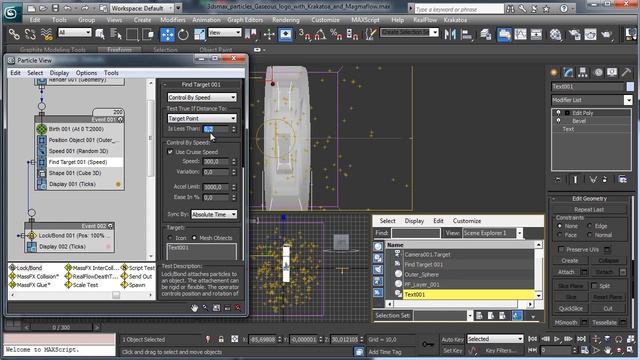Enable the Split checkbox
The width and height of the screenshot is (640, 360).
tap(594, 286)
